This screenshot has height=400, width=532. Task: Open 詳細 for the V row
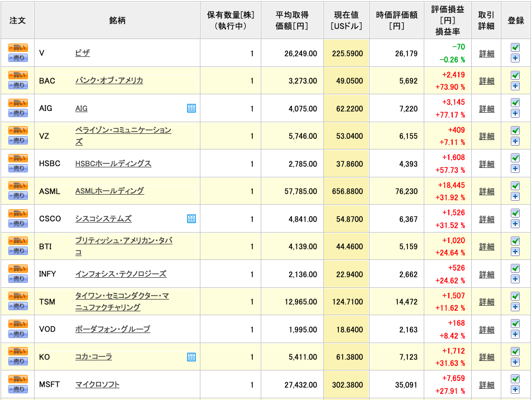(x=487, y=54)
